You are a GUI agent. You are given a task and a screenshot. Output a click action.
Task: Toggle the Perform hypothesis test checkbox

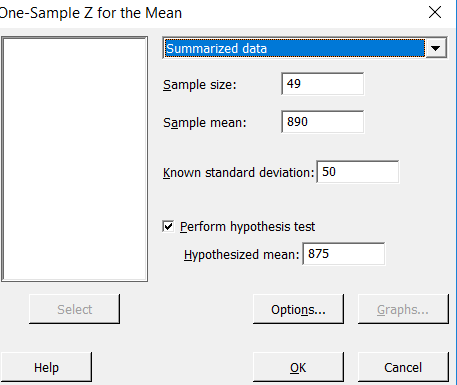tap(168, 226)
